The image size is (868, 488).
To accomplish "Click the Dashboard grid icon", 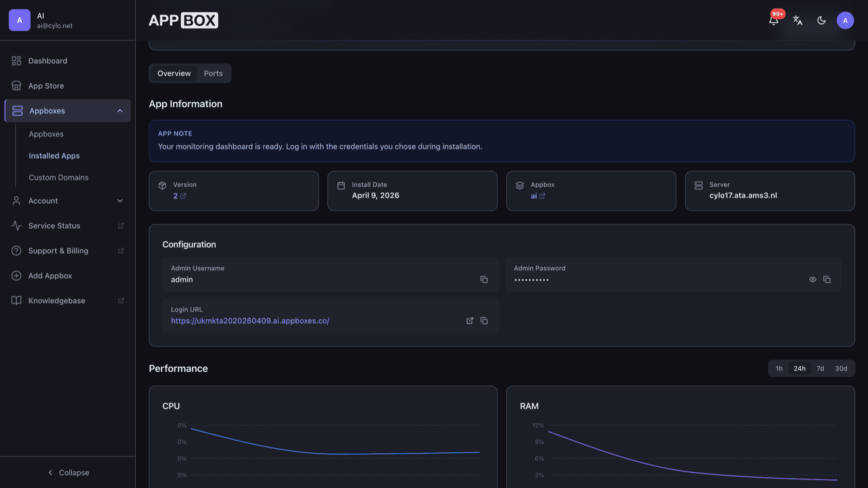I will [x=16, y=61].
